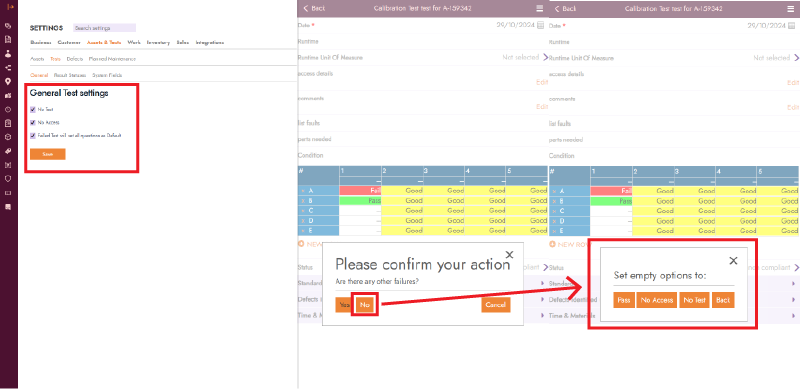Open hamburger menu in middle Calibration Test panel
This screenshot has width=800, height=389.
click(540, 8)
